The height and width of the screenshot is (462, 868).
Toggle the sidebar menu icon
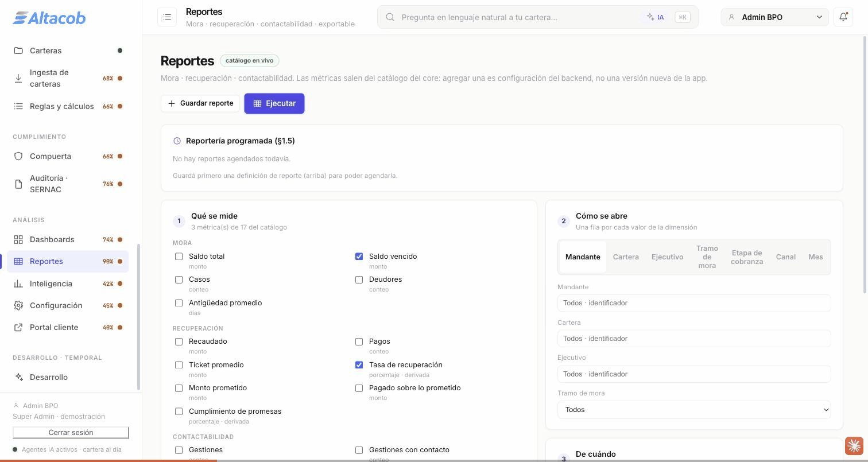click(x=167, y=17)
